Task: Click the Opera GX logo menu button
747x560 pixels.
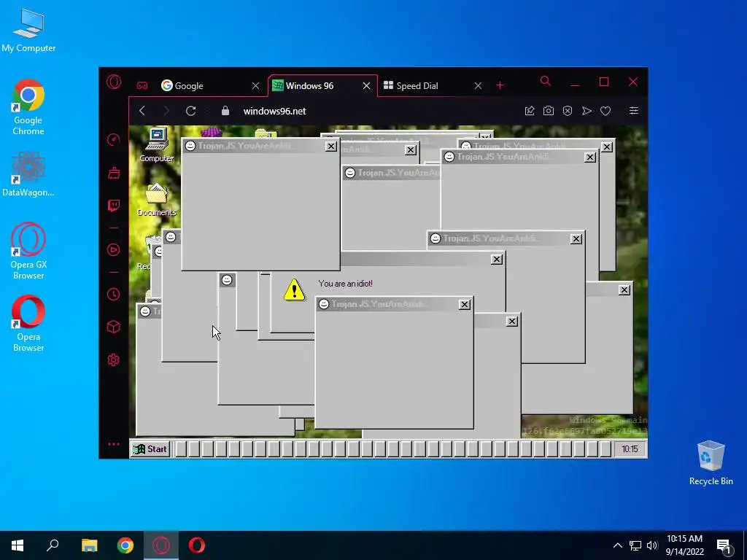Action: 113,82
